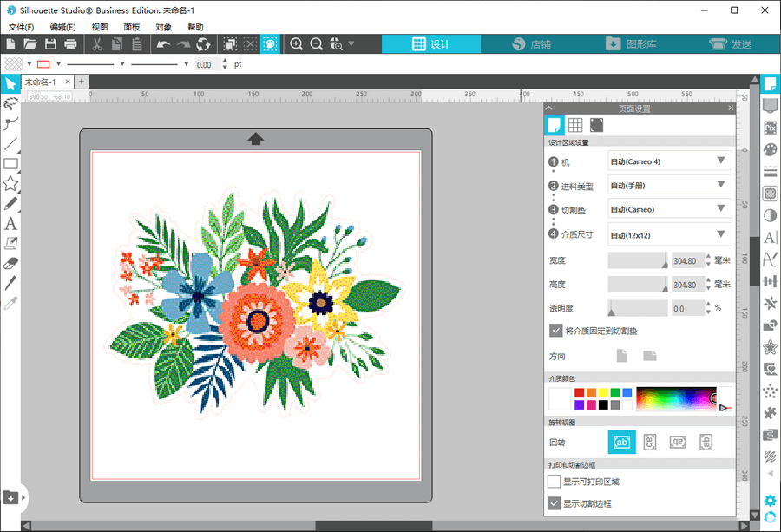
Task: Select the Rectangle drawing tool
Action: click(x=10, y=163)
